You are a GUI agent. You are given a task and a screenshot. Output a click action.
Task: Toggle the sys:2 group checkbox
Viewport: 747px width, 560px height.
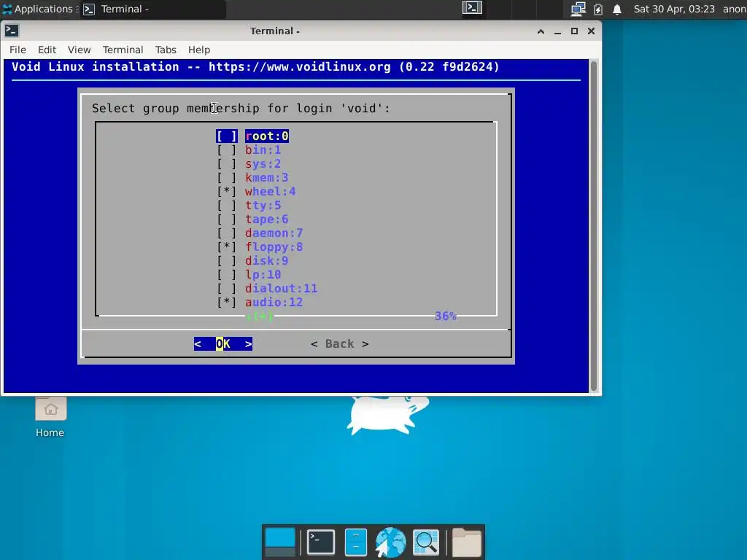[227, 164]
